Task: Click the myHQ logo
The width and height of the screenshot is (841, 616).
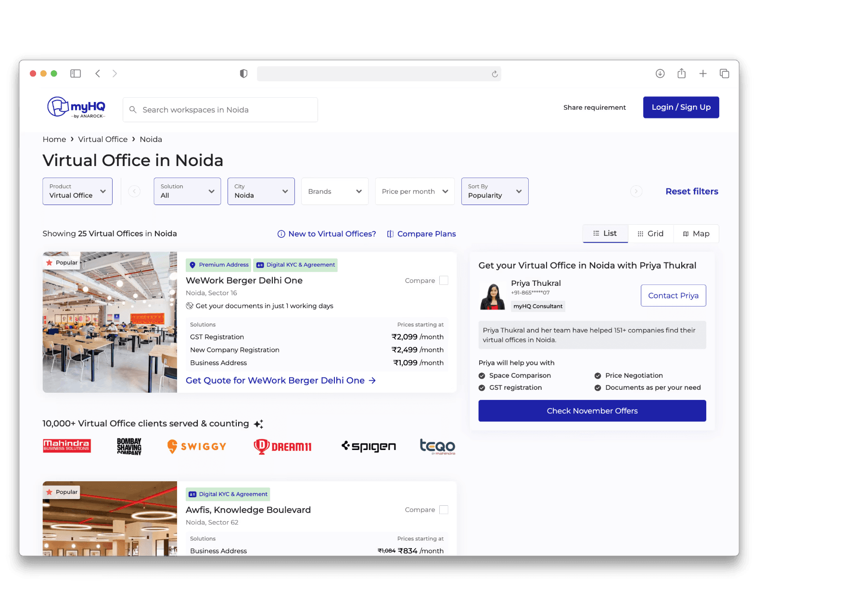Action: pyautogui.click(x=76, y=107)
